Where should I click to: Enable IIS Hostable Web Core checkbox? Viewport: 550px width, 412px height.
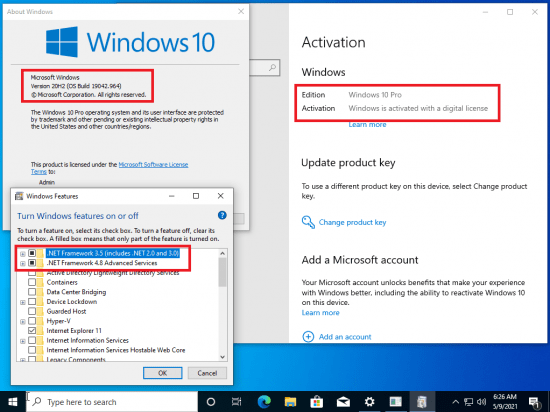click(32, 350)
